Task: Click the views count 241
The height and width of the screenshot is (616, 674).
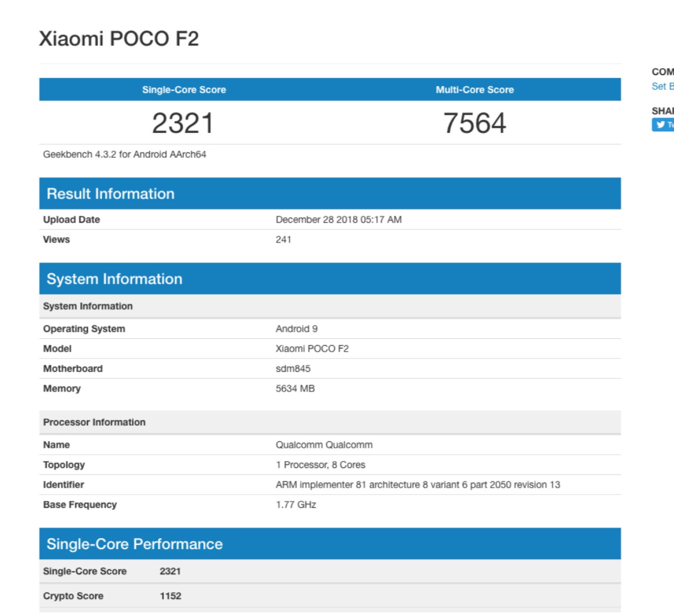Action: [x=283, y=240]
